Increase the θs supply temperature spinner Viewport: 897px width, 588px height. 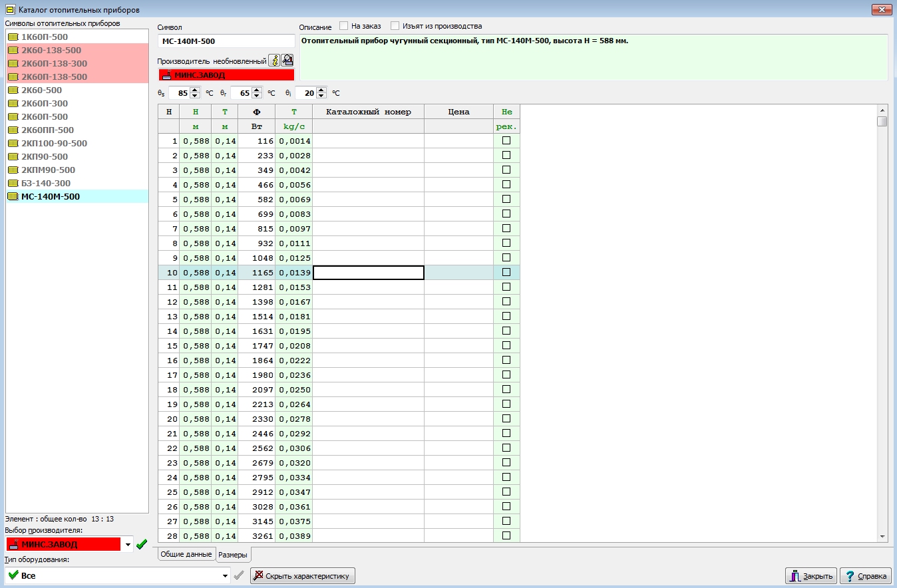click(x=194, y=90)
